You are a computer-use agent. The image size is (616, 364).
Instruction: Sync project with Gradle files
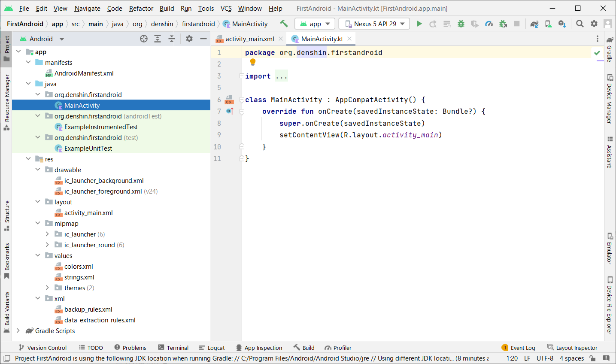pos(534,24)
